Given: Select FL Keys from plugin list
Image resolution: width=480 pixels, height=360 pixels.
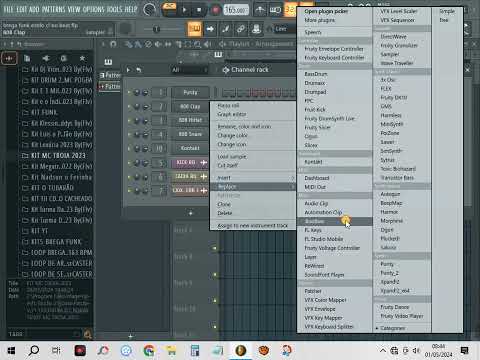Looking at the screenshot, I should [x=313, y=230].
